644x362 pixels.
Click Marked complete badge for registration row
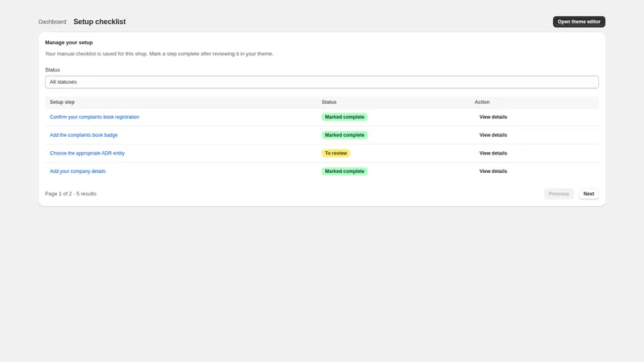point(345,117)
